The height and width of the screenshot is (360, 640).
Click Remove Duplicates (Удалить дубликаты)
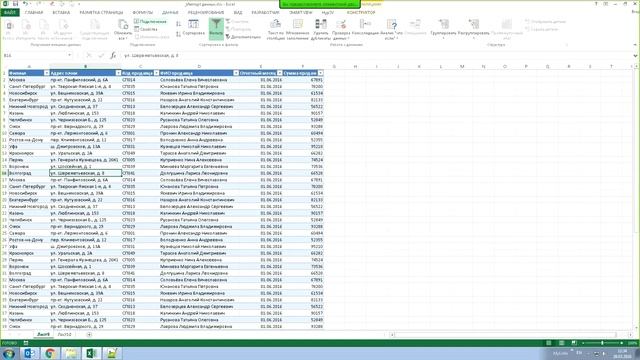point(321,29)
